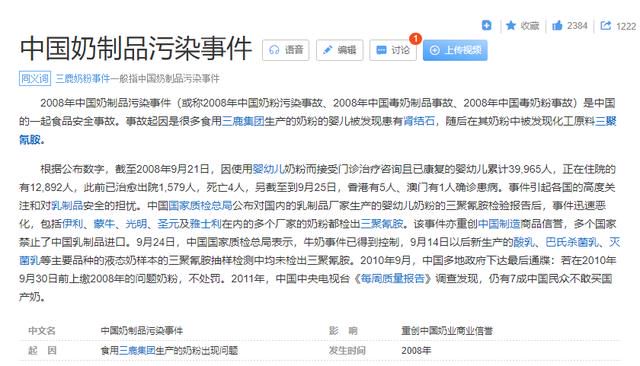Click the blue plus add icon
Image resolution: width=640 pixels, height=366 pixels.
point(486,25)
